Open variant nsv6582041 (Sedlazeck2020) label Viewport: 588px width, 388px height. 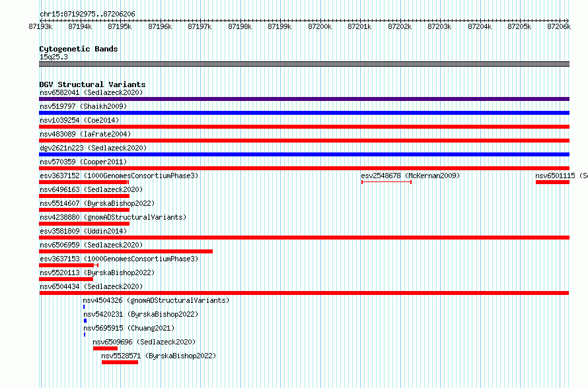pyautogui.click(x=91, y=92)
